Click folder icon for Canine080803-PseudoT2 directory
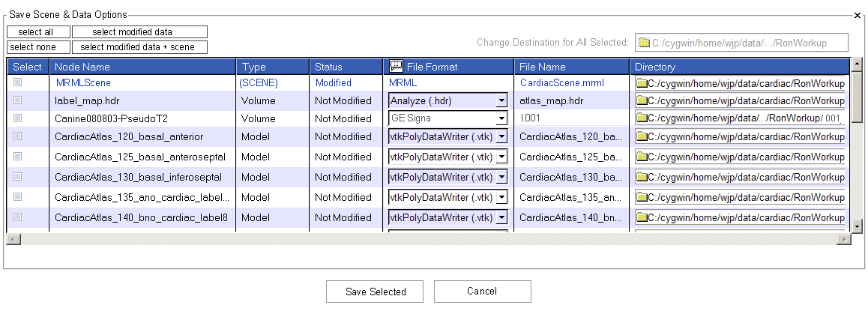868x317 pixels. click(642, 118)
